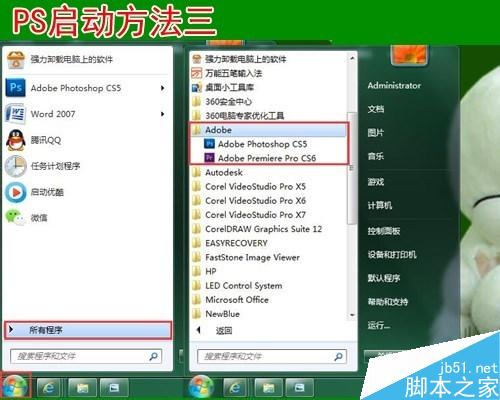Click the clock icon for 任务计划程序
This screenshot has height=400, width=500.
tap(15, 166)
